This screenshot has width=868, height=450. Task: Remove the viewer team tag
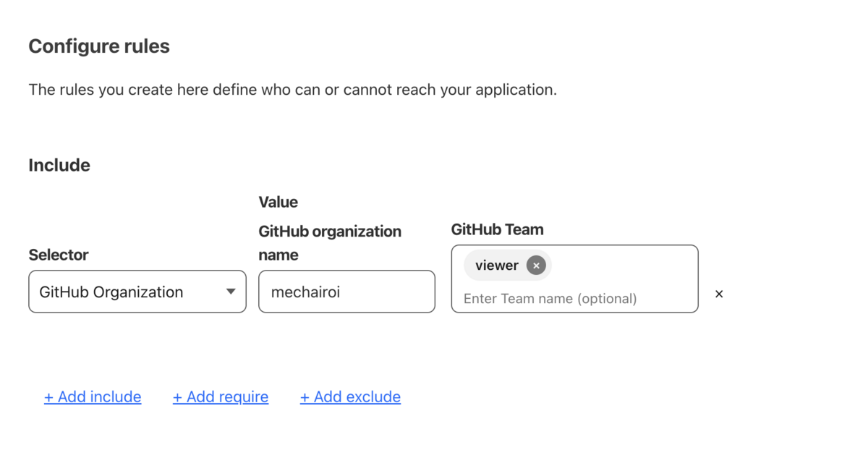536,266
